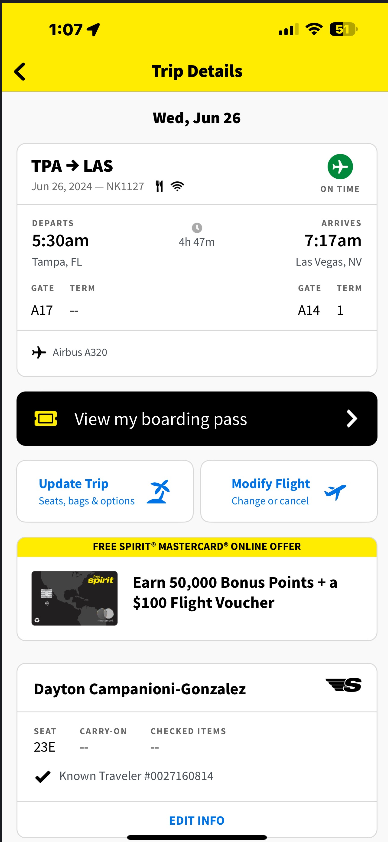Viewport: 388px width, 842px height.
Task: Tap the in-flight Wi-Fi icon
Action: click(x=177, y=186)
